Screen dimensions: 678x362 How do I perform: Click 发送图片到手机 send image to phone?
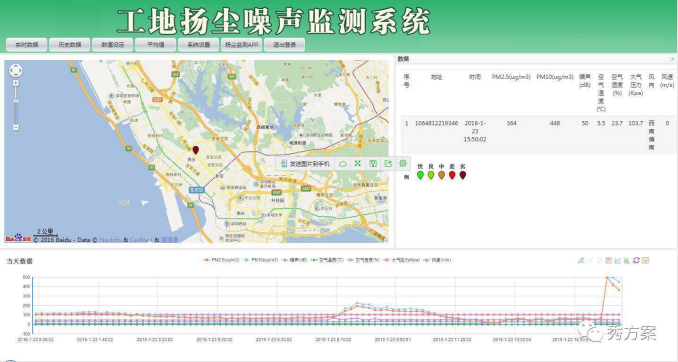(x=305, y=163)
